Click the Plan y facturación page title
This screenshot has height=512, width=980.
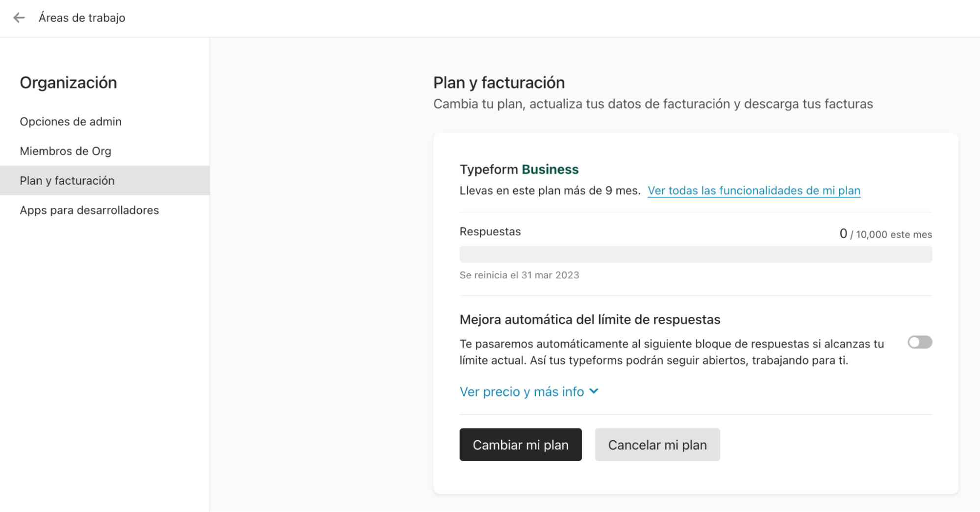click(x=499, y=83)
